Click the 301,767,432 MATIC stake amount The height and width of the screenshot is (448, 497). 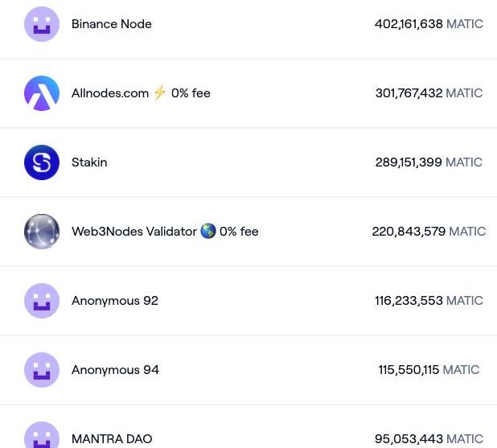tap(429, 93)
